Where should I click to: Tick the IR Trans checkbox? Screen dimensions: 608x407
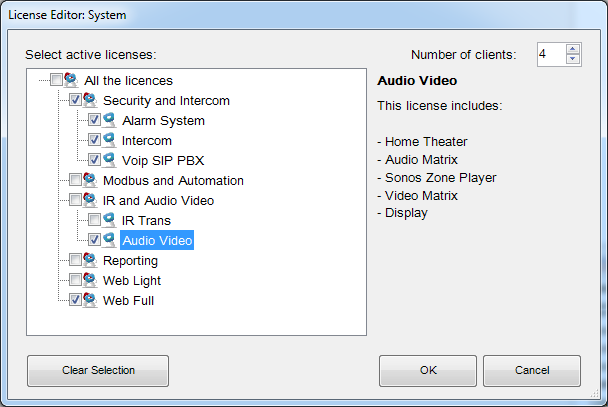pos(94,220)
